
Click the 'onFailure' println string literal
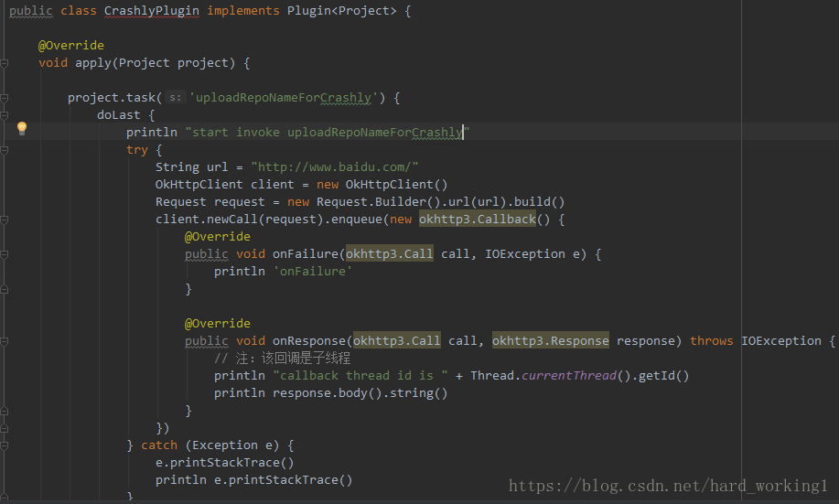313,272
